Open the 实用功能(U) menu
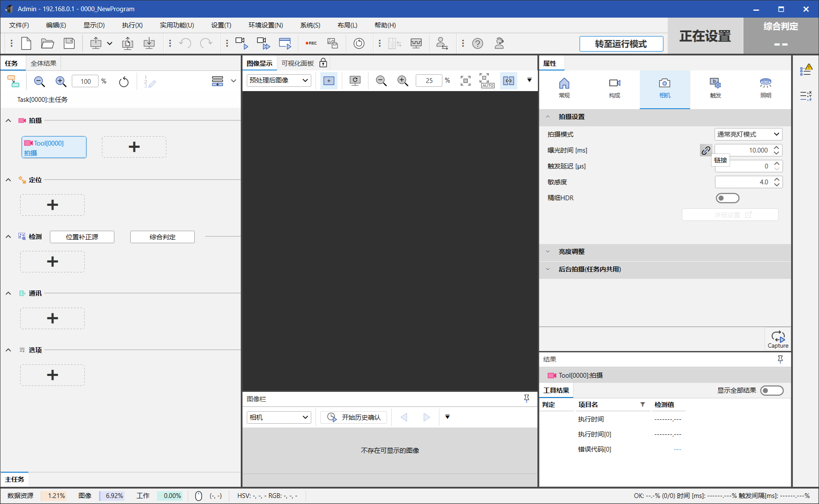 click(x=177, y=25)
